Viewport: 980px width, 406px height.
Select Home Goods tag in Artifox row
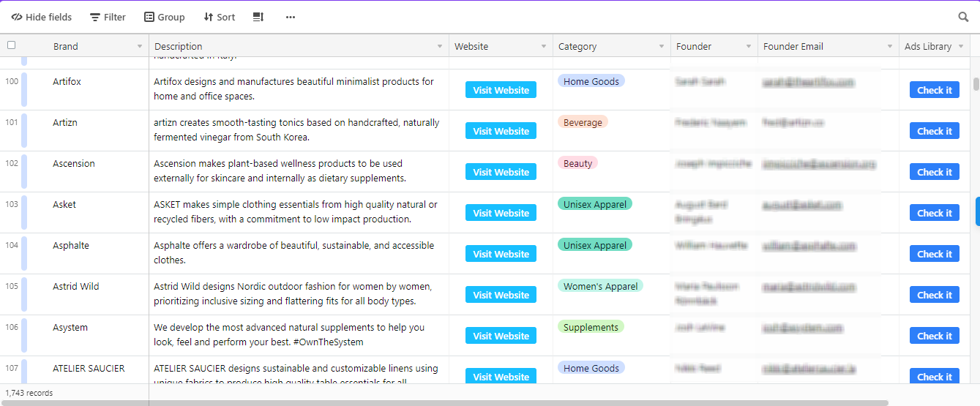pos(591,81)
